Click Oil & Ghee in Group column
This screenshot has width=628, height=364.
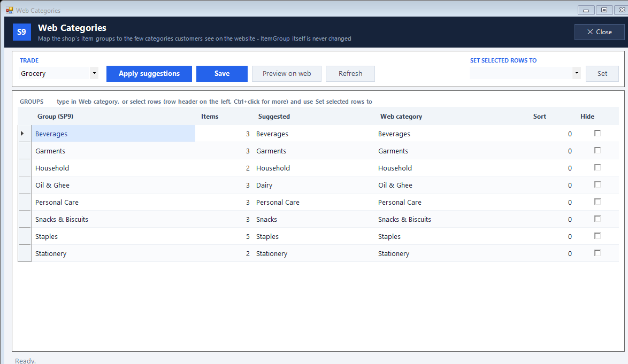click(x=113, y=185)
